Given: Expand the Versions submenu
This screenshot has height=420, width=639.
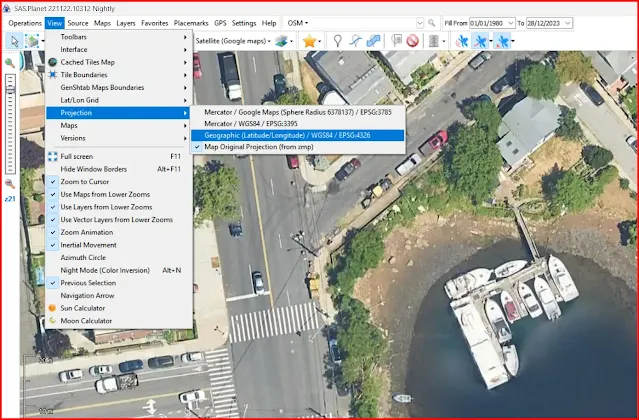Looking at the screenshot, I should click(118, 138).
